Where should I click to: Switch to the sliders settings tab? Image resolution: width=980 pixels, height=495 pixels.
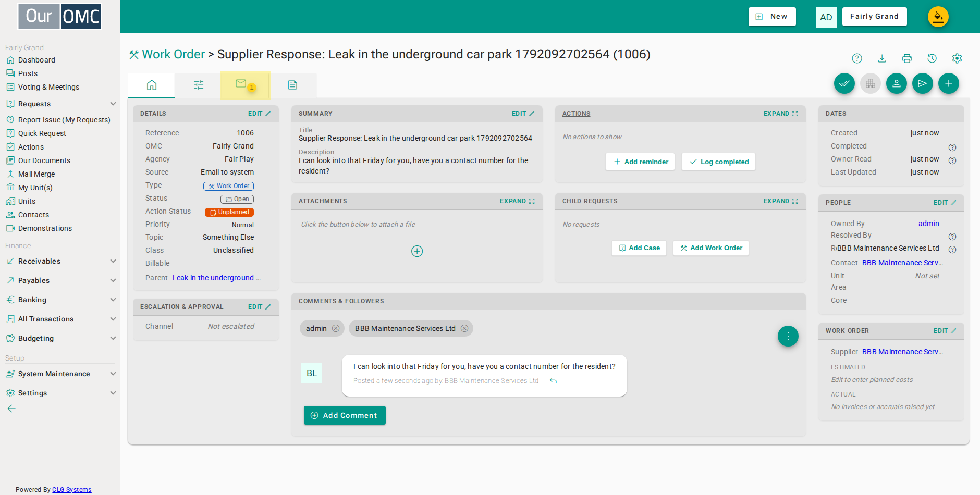[199, 85]
